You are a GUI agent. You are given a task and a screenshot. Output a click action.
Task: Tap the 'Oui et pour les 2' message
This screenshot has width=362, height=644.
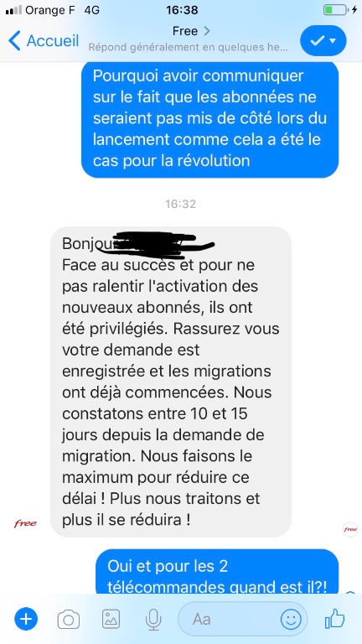click(217, 573)
